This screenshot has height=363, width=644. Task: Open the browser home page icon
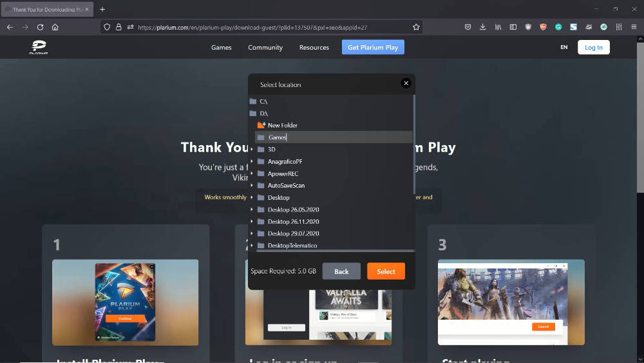55,27
